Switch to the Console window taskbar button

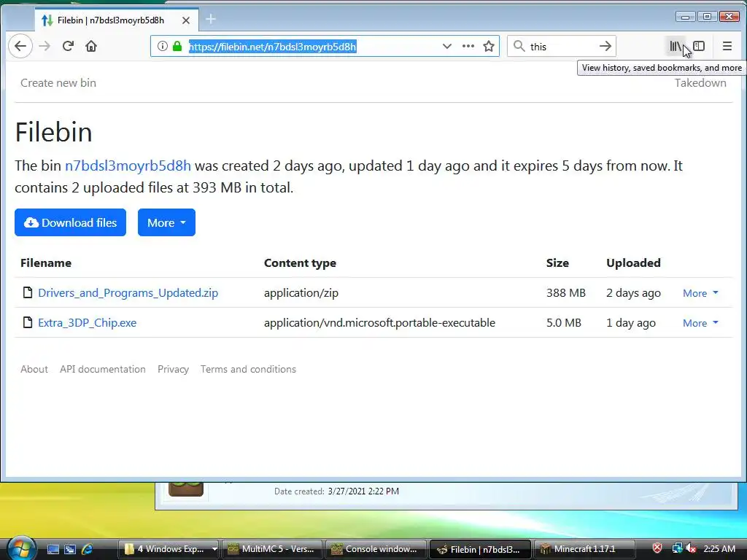pyautogui.click(x=376, y=549)
